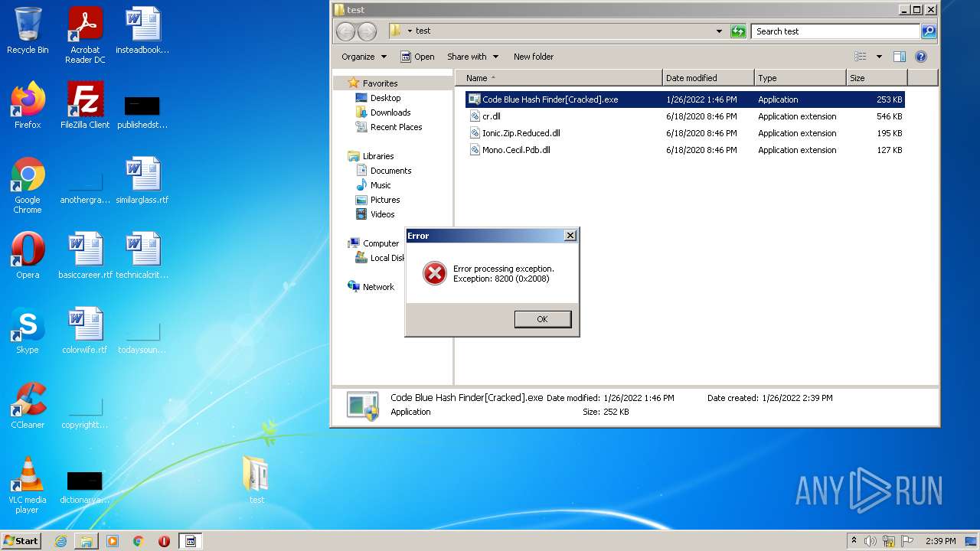Click the Search test input field
Screen dimensions: 980x551
836,31
